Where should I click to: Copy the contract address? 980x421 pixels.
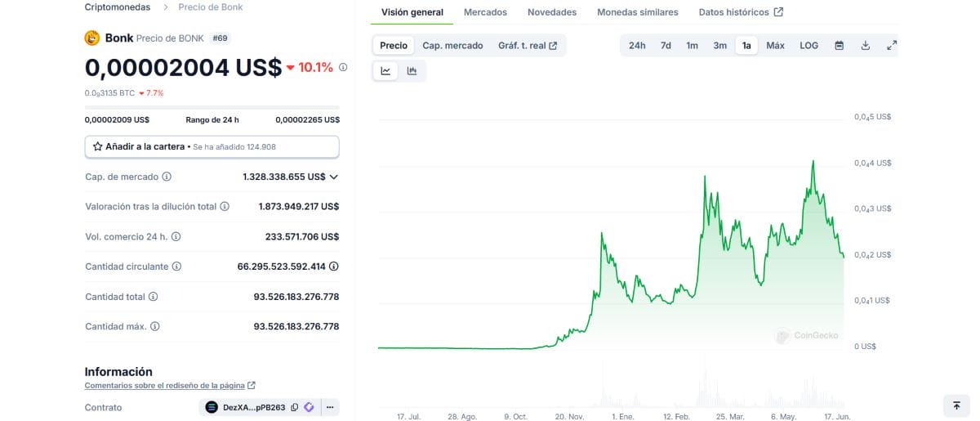point(295,407)
